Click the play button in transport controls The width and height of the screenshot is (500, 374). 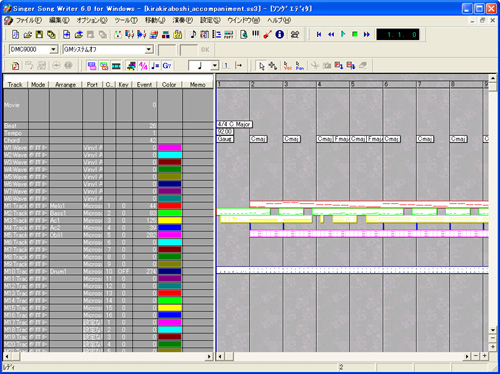tap(343, 34)
